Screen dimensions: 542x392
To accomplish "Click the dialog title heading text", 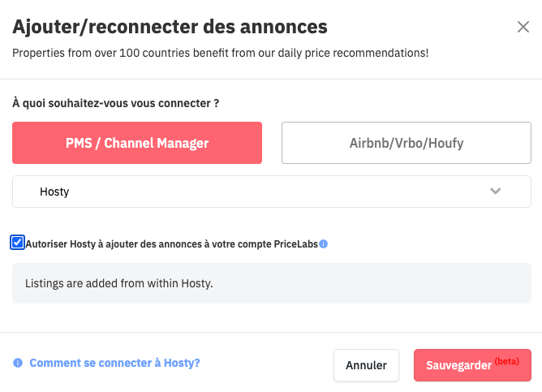I will tap(170, 27).
